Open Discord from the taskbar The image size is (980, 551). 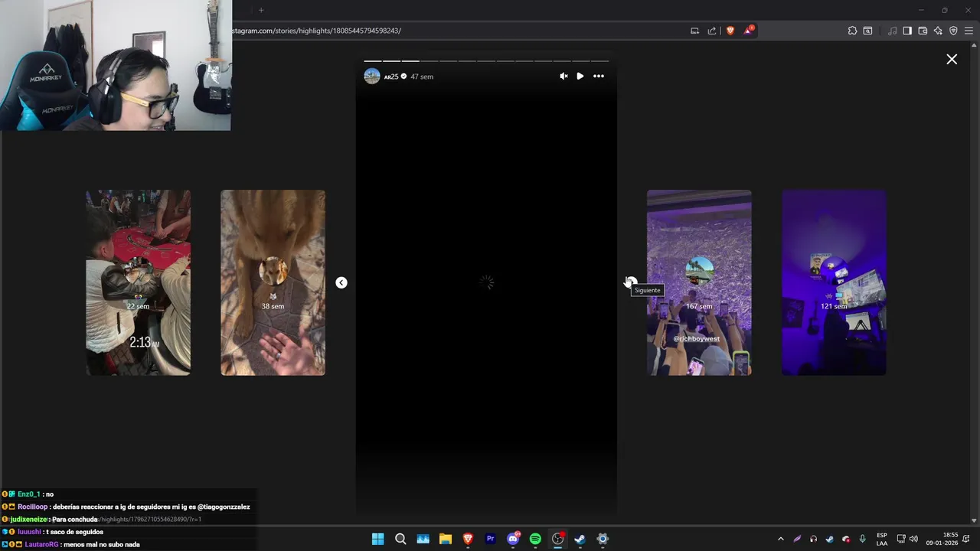coord(513,539)
